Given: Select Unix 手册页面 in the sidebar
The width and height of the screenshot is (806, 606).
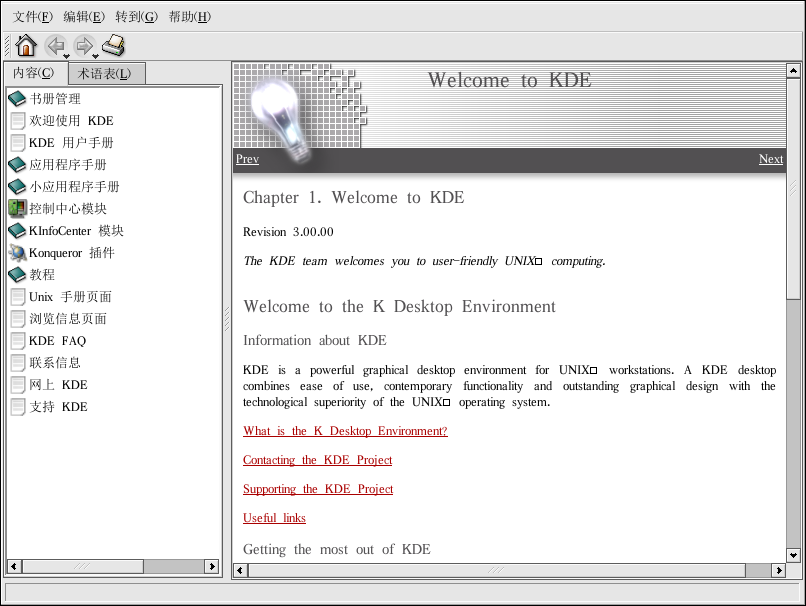Looking at the screenshot, I should tap(70, 297).
